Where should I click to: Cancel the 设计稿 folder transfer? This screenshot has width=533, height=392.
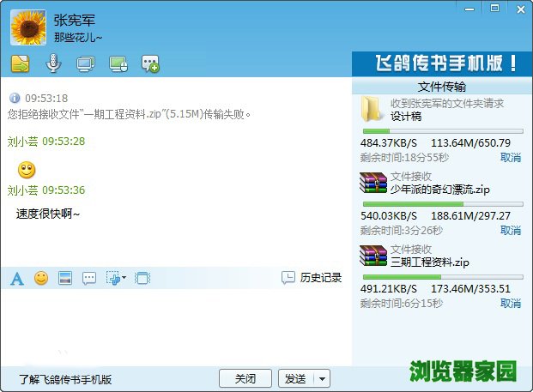pos(510,158)
